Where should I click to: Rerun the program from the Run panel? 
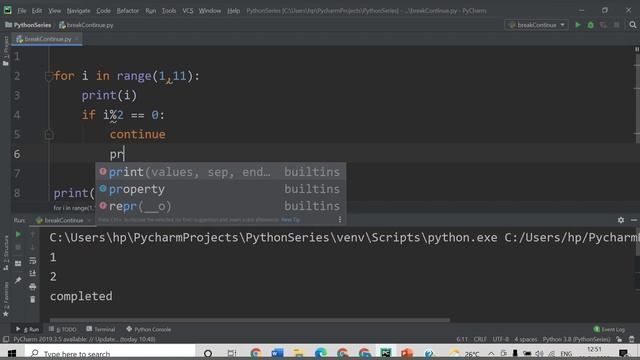18,234
